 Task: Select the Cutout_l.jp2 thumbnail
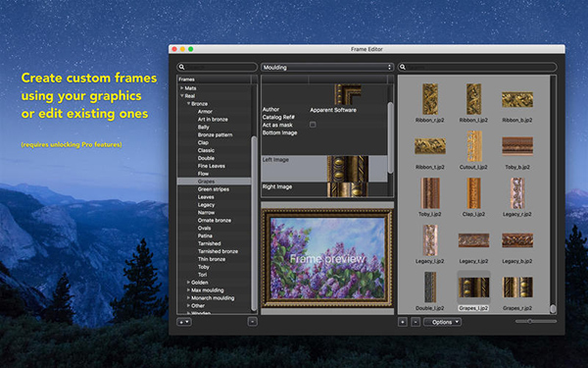coord(473,146)
